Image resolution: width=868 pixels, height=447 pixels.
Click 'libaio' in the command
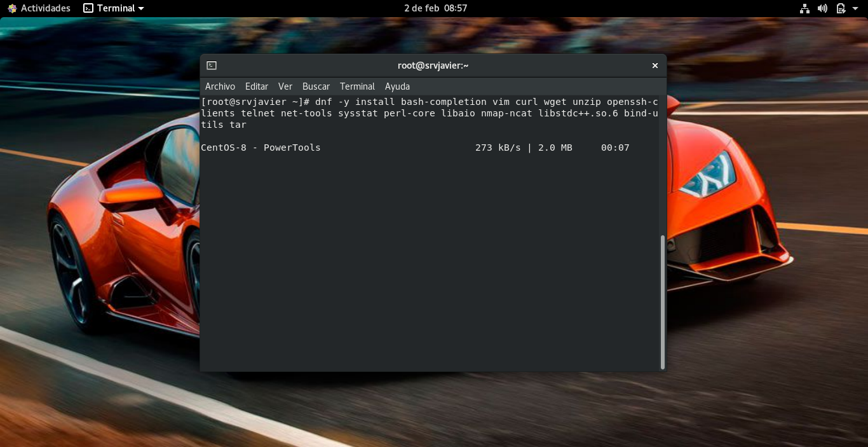458,113
